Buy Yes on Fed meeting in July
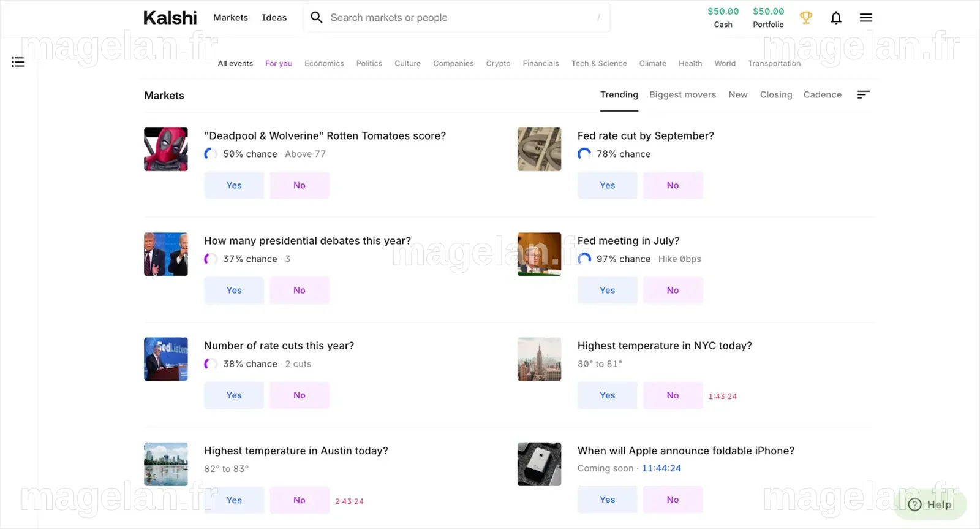This screenshot has height=529, width=980. click(608, 290)
